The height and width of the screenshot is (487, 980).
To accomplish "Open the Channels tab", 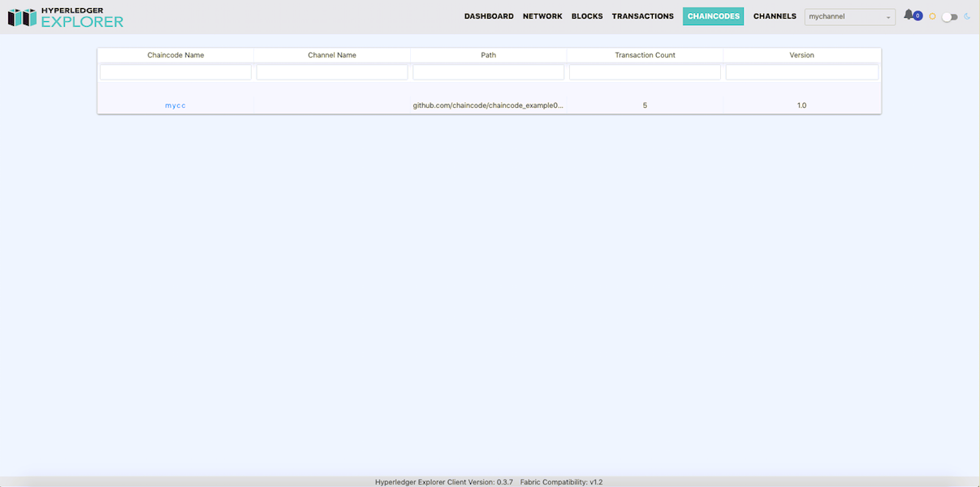I will [x=775, y=16].
